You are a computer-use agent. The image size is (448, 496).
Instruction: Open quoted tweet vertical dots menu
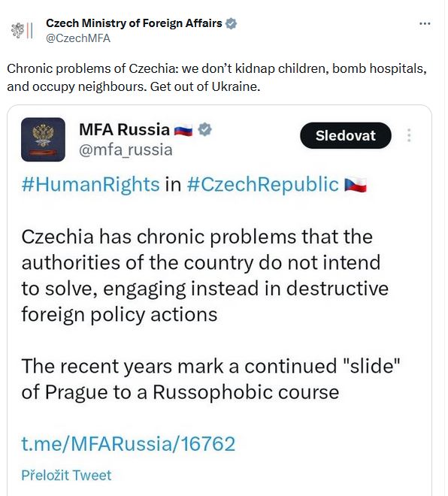coord(409,135)
